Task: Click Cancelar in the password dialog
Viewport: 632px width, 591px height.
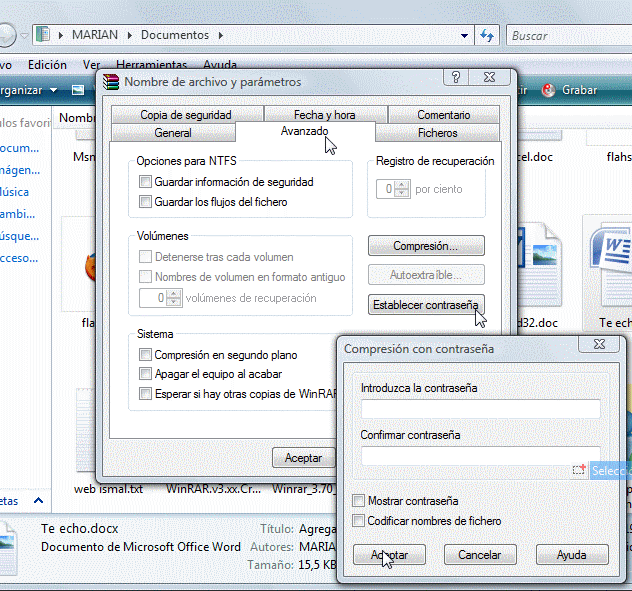Action: (480, 555)
